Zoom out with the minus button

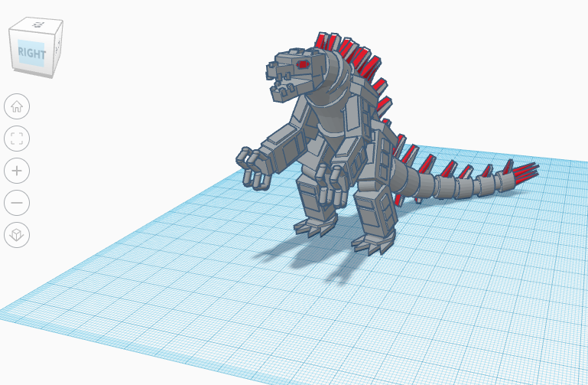17,203
